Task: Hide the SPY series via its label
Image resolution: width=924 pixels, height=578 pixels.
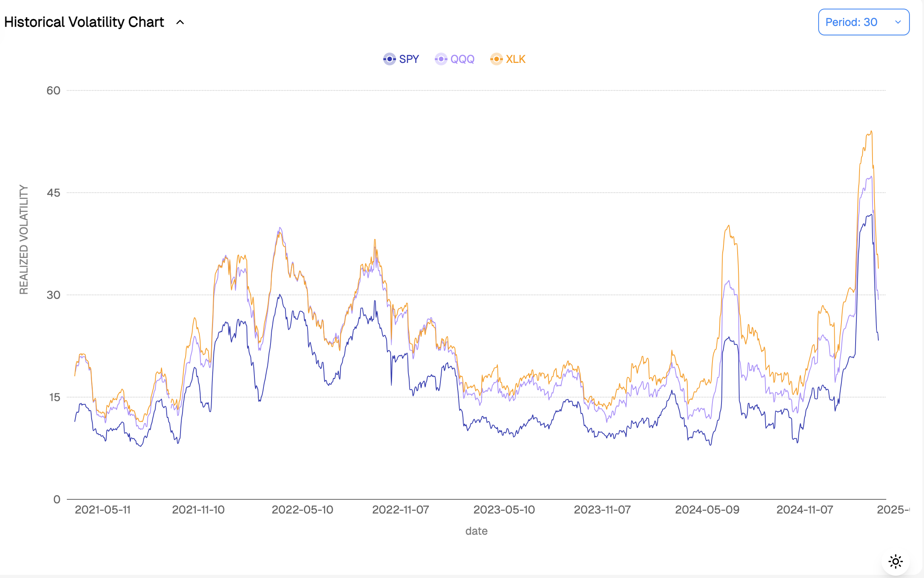Action: point(409,59)
